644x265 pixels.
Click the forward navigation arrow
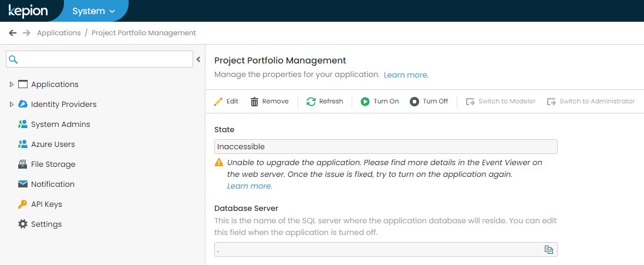tap(26, 33)
